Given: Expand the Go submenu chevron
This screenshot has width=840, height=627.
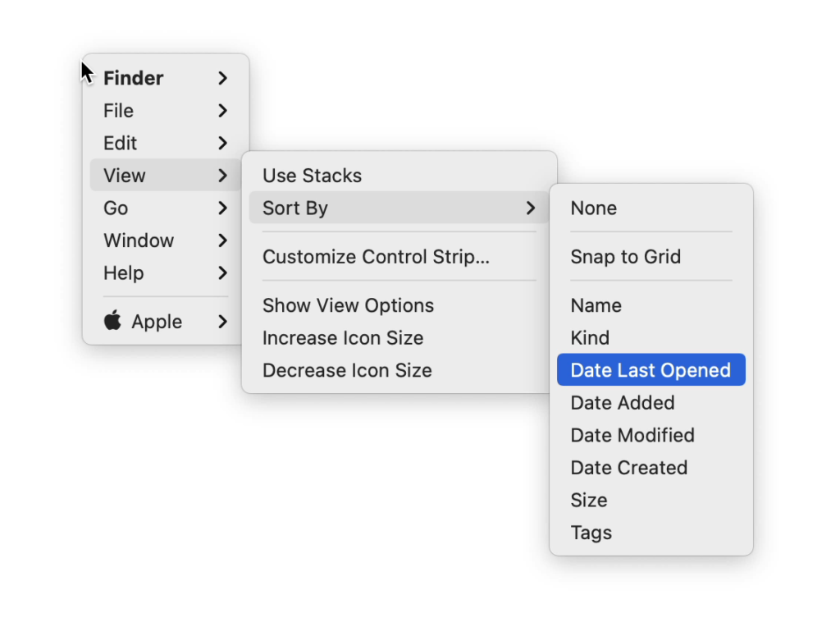Looking at the screenshot, I should tap(222, 208).
